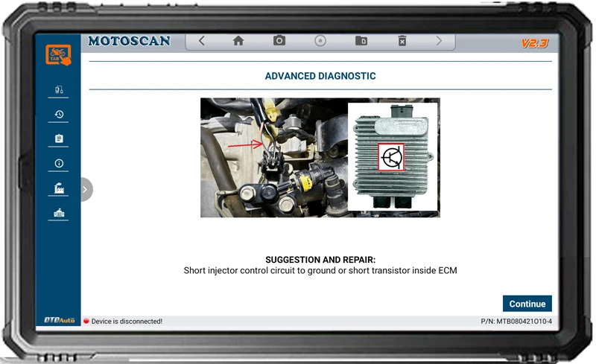
Task: Open the diagnostic device connection sidebar icon
Action: [59, 89]
